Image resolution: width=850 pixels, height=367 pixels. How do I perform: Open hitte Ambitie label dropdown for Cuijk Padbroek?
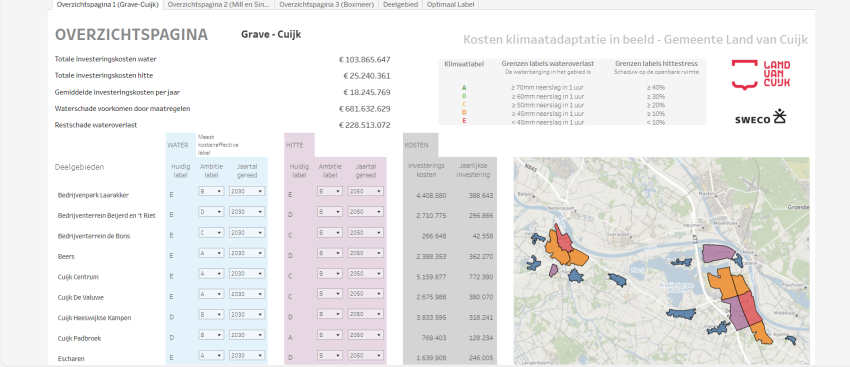[x=330, y=335]
